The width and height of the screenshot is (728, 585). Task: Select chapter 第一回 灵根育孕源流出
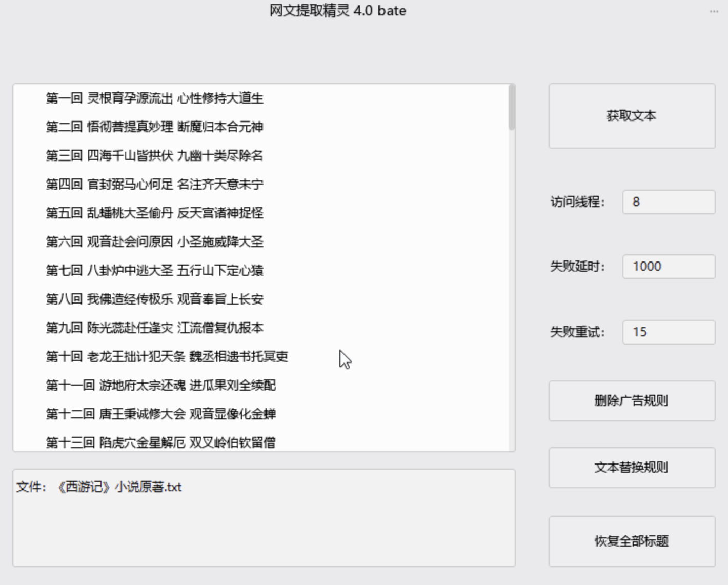pyautogui.click(x=154, y=98)
